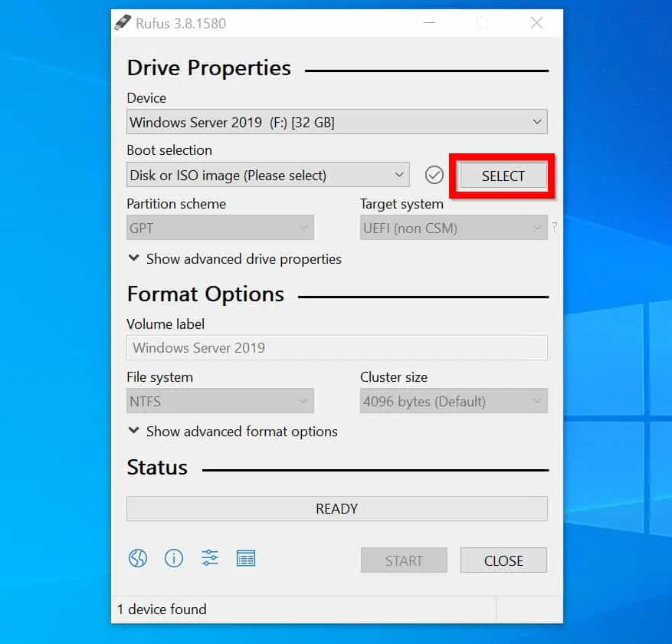Click the READY status progress bar
This screenshot has height=644, width=672.
(336, 509)
